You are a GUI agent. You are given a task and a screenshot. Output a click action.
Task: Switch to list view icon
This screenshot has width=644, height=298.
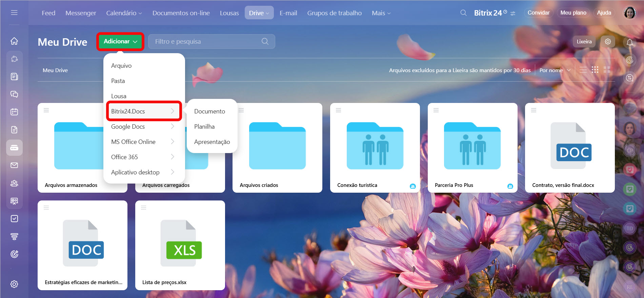[583, 70]
